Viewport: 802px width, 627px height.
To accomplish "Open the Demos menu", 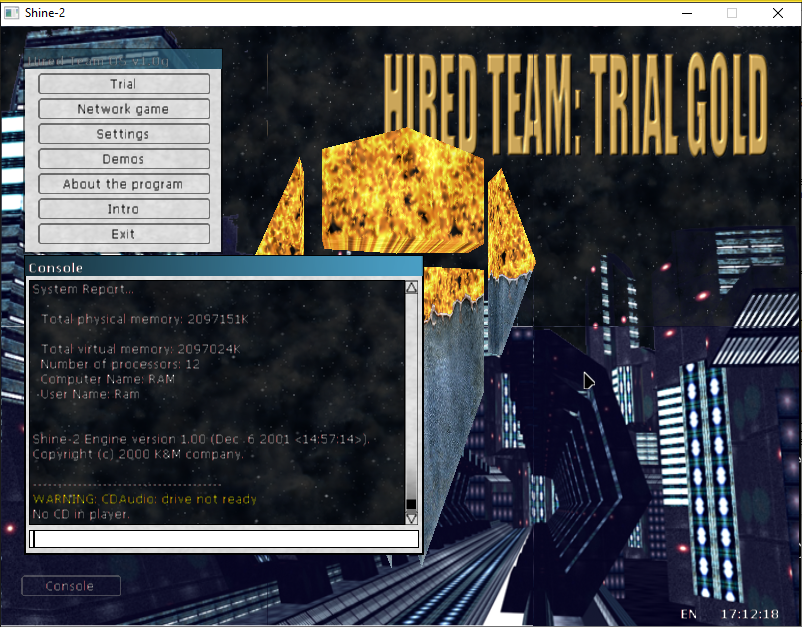I will pos(124,159).
